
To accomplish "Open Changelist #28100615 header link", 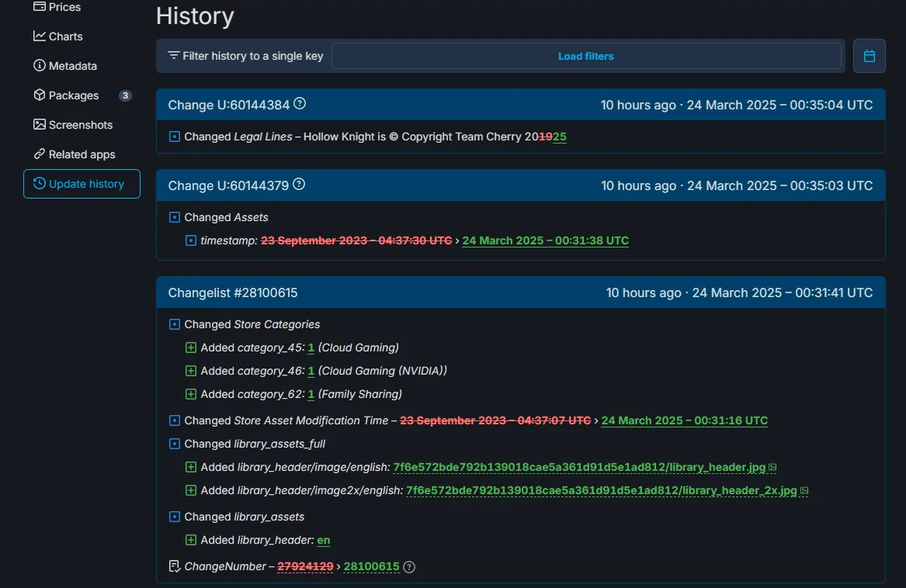I will click(x=233, y=292).
